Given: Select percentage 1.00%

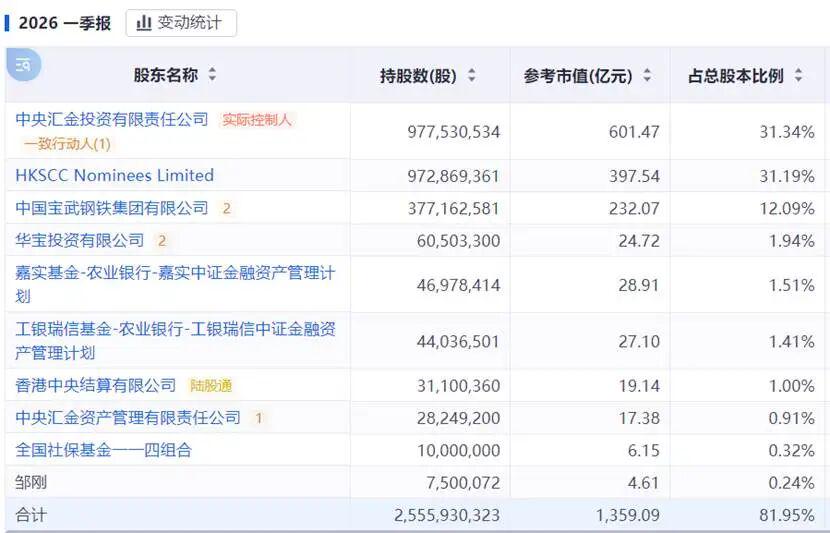Looking at the screenshot, I should (792, 386).
